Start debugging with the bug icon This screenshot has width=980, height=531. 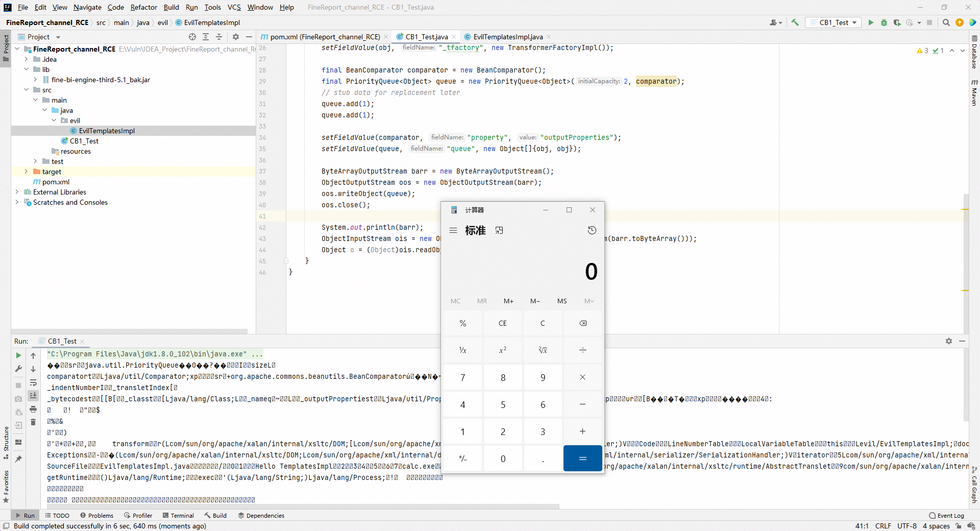point(884,23)
